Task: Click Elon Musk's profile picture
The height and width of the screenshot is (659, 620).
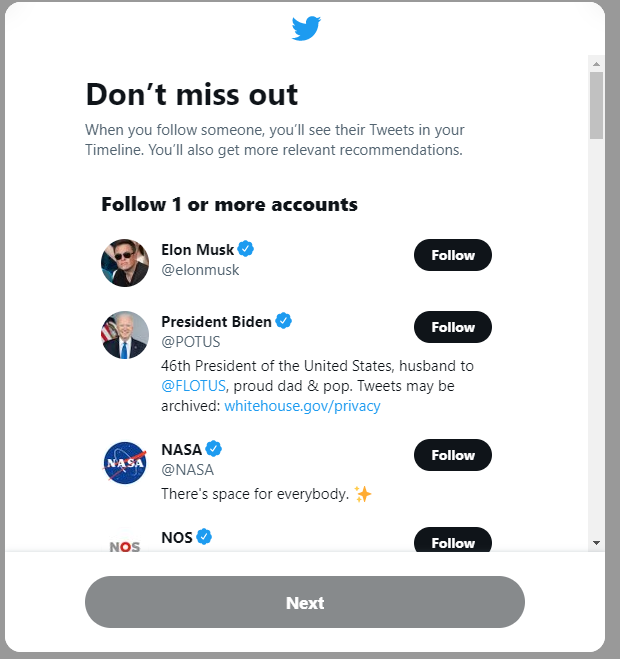Action: click(125, 263)
